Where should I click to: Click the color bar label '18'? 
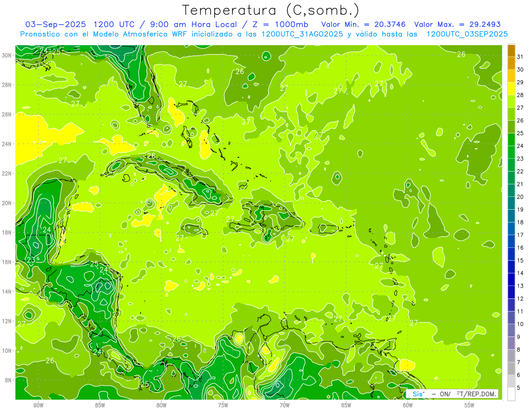click(x=520, y=222)
